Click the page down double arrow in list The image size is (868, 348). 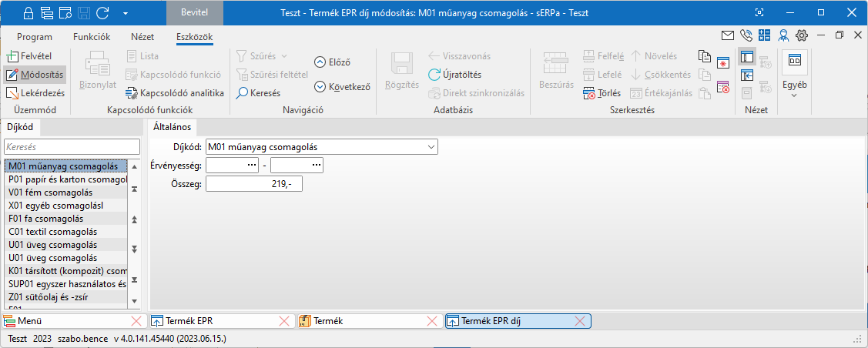[x=134, y=249]
